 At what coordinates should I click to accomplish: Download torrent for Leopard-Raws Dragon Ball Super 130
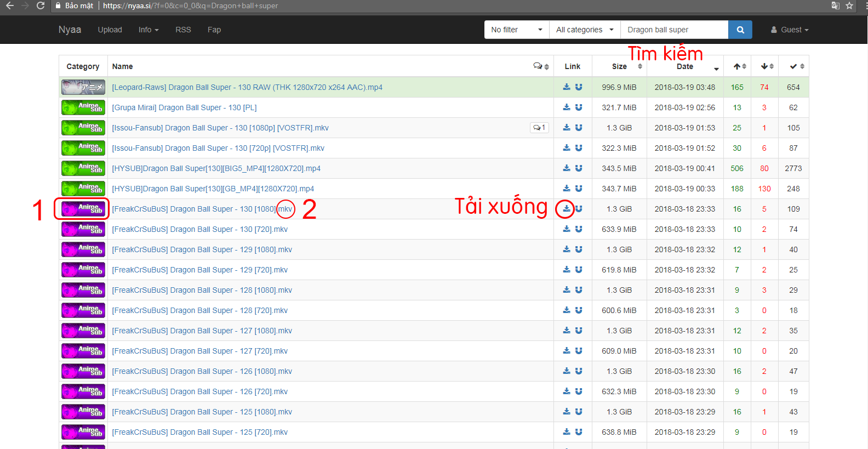(567, 87)
